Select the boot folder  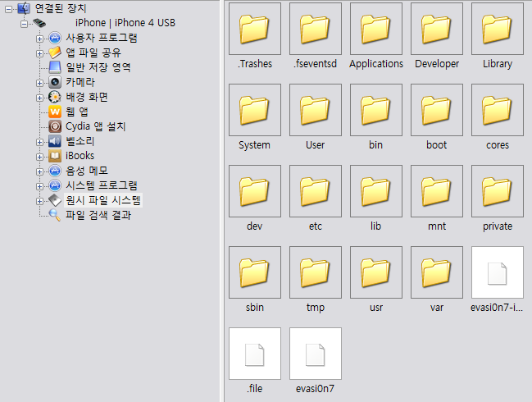click(437, 110)
